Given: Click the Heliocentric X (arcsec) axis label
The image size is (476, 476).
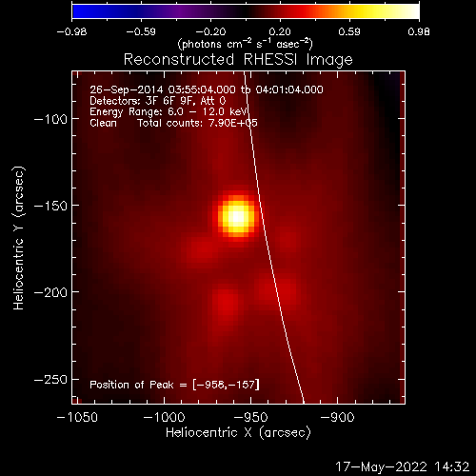Looking at the screenshot, I should click(238, 433).
